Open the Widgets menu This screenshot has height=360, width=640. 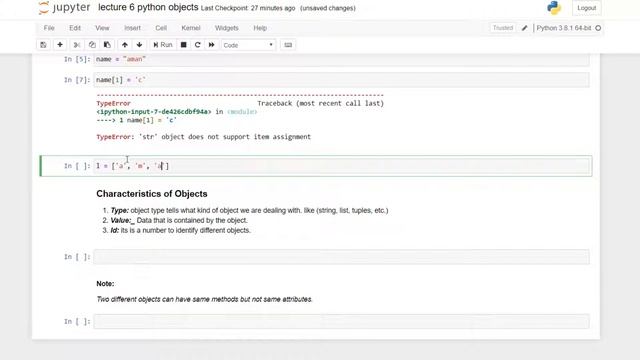click(227, 28)
